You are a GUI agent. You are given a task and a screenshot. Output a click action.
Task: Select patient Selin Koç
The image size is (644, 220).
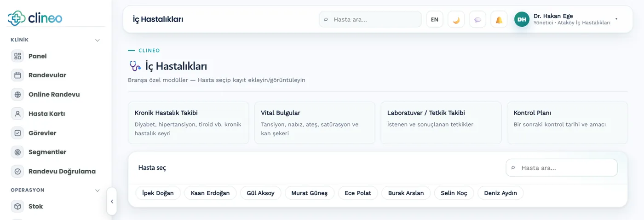[454, 193]
